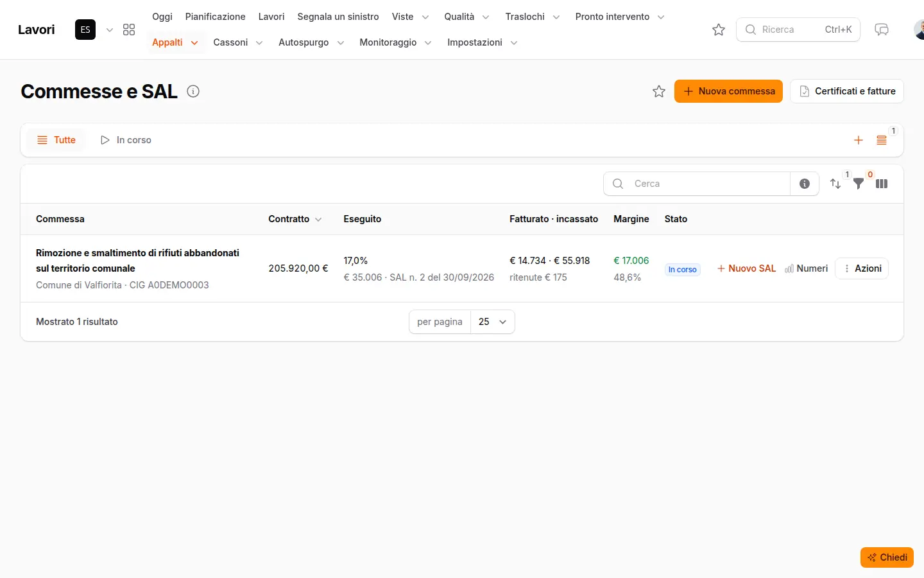View Numeri for the commessa
This screenshot has height=578, width=924.
[x=807, y=268]
